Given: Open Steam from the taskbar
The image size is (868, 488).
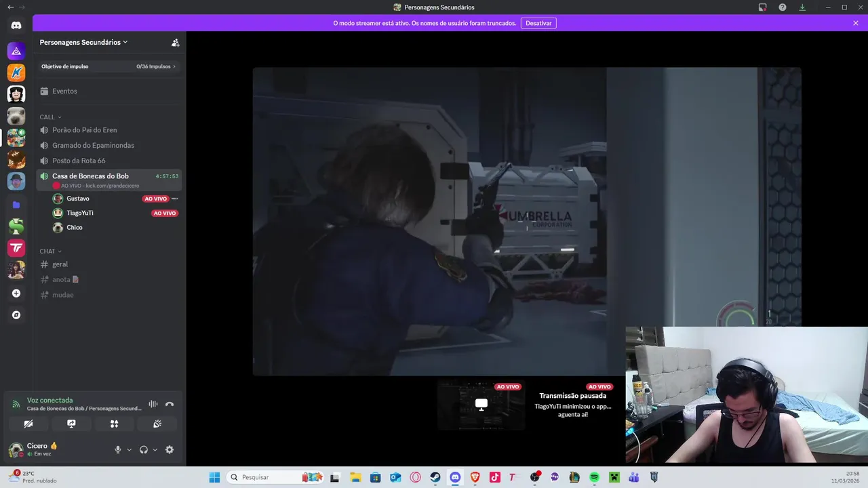Looking at the screenshot, I should [435, 477].
